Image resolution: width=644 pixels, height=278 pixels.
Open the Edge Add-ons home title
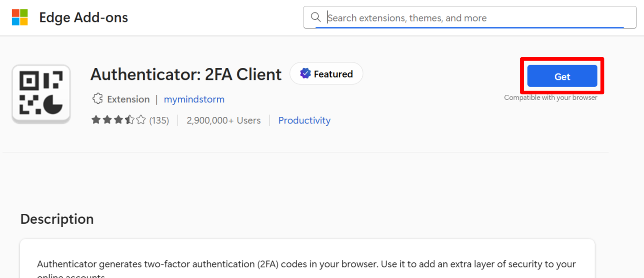[x=83, y=18]
